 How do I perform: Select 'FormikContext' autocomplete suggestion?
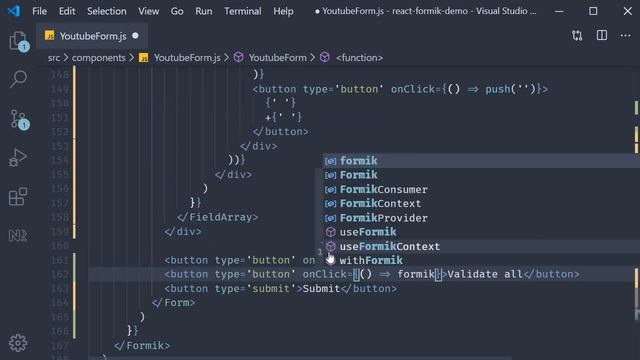coord(482,203)
